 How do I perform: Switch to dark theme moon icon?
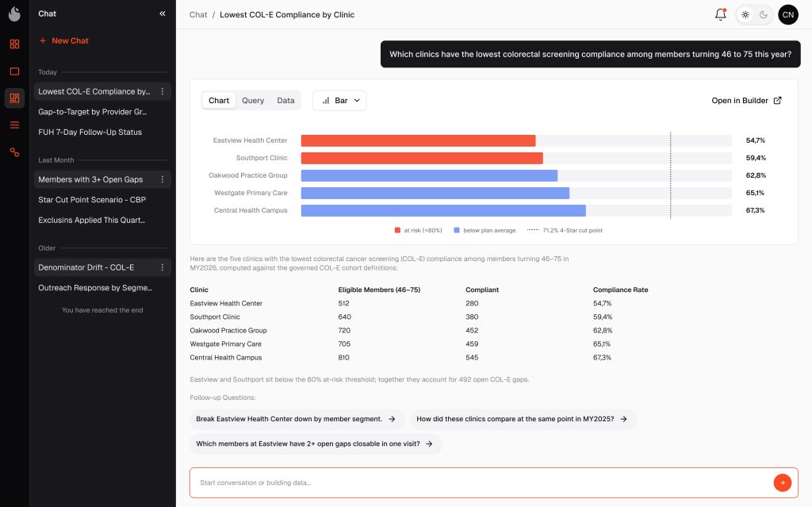764,14
